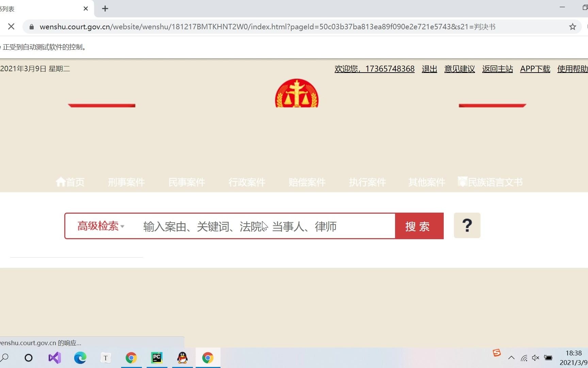The height and width of the screenshot is (368, 588).
Task: Open the Wi-Fi network tray icon
Action: point(524,358)
